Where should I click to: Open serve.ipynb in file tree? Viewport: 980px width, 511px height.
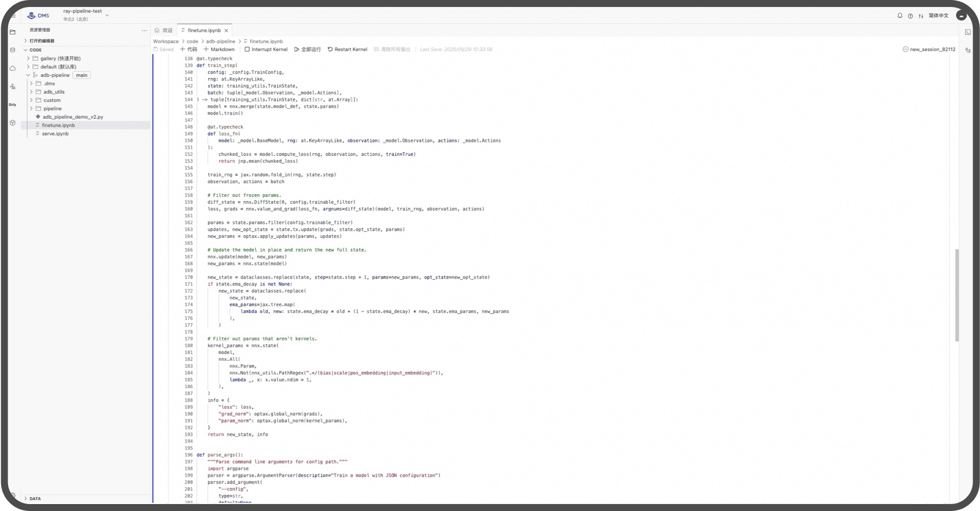coord(55,134)
